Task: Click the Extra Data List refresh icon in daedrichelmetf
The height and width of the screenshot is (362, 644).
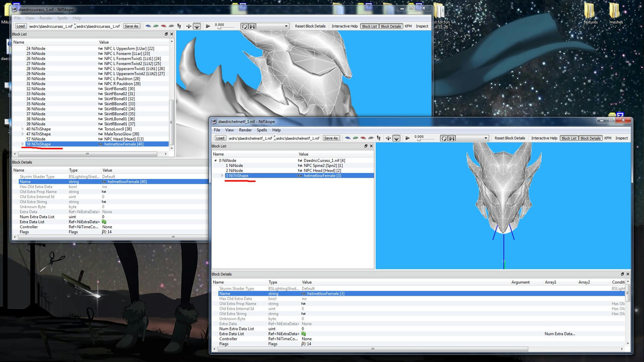Action: pos(303,334)
